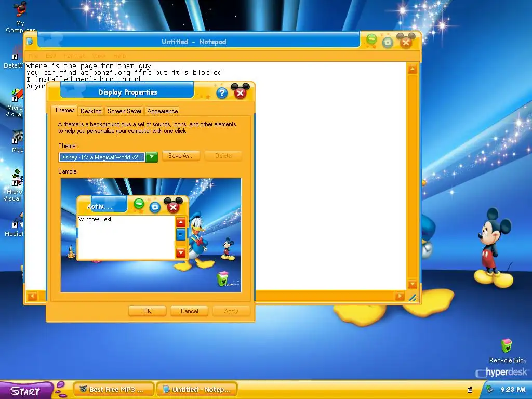
Task: Open the Notepad Edit menu
Action: pos(50,56)
